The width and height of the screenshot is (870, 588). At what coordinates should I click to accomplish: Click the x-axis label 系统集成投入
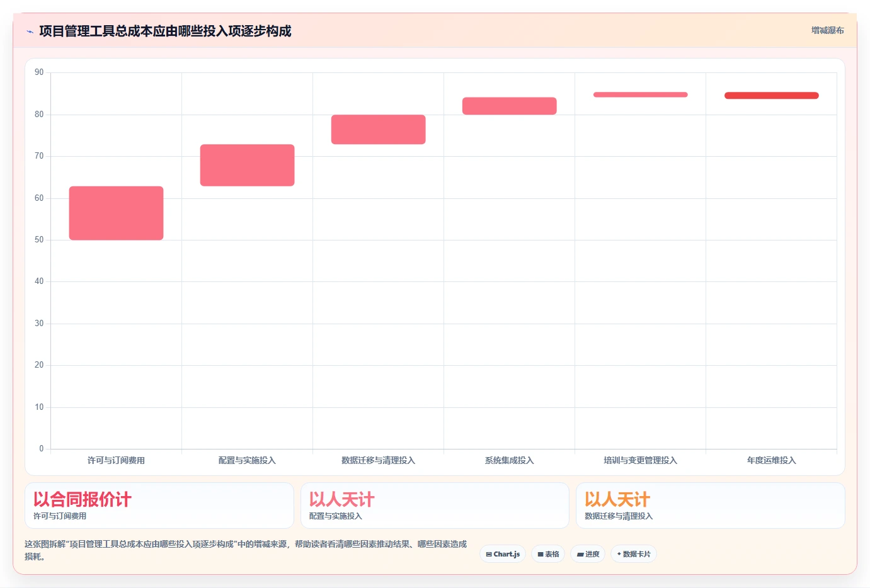tap(509, 461)
